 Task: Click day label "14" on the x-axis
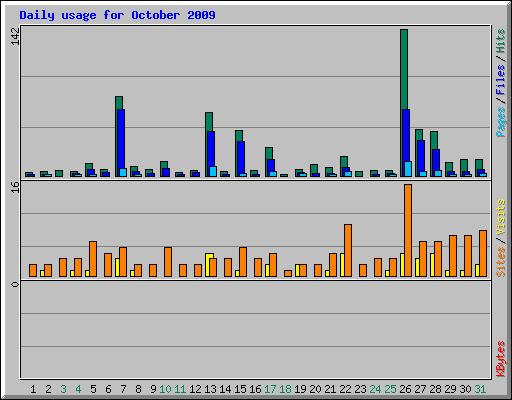(x=225, y=389)
